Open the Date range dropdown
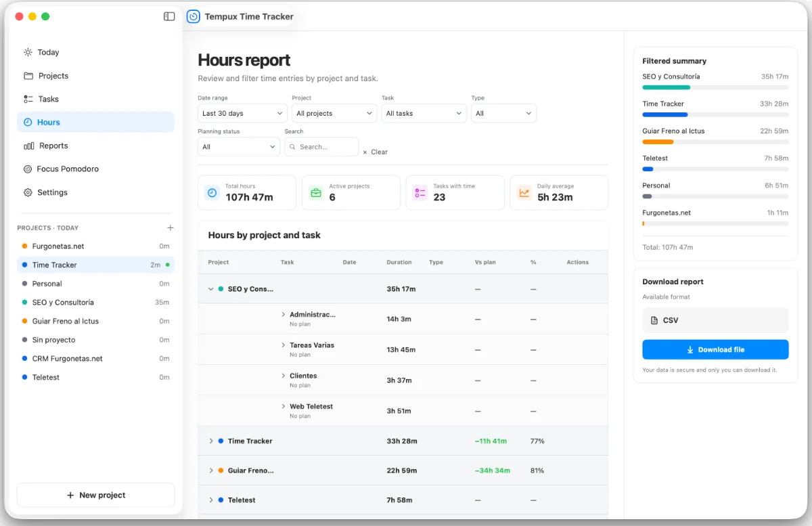 pos(242,113)
